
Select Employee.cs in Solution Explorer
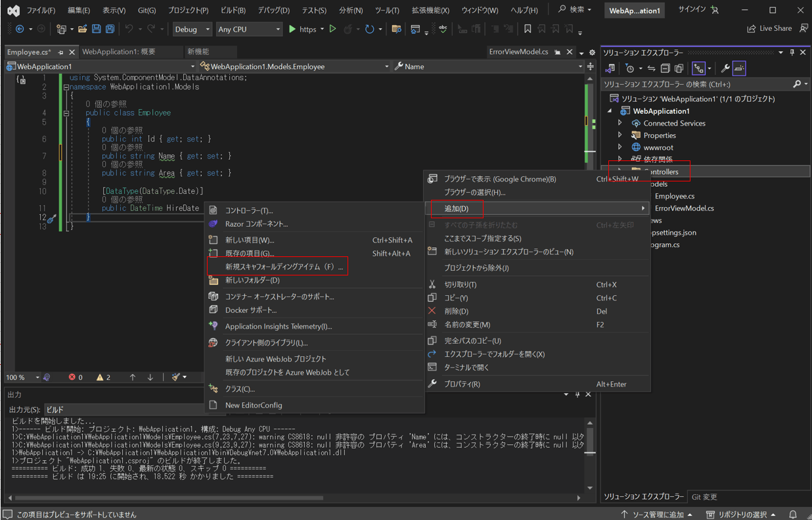click(x=674, y=196)
